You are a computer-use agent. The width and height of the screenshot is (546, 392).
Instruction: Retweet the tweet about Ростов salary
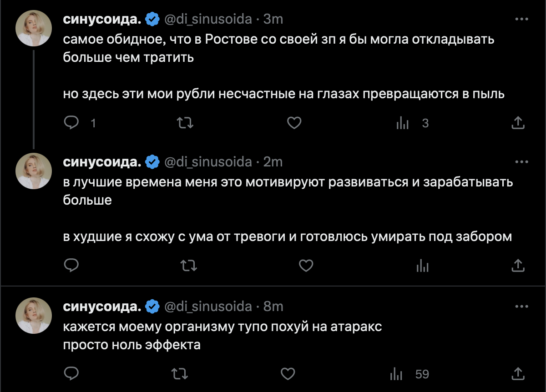point(185,123)
